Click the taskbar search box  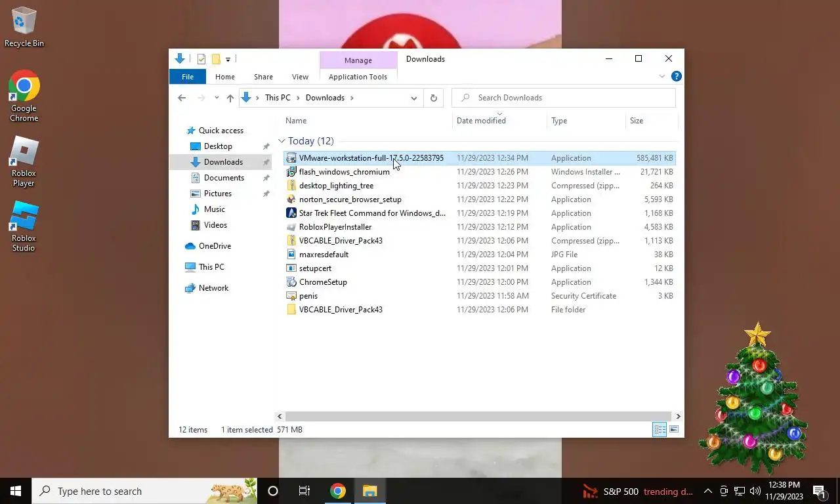[146, 491]
